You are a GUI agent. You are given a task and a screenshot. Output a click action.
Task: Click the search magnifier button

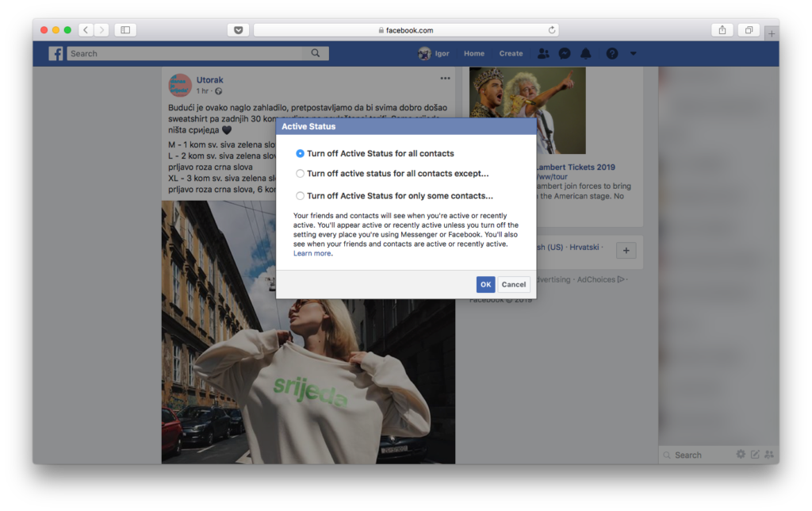316,53
